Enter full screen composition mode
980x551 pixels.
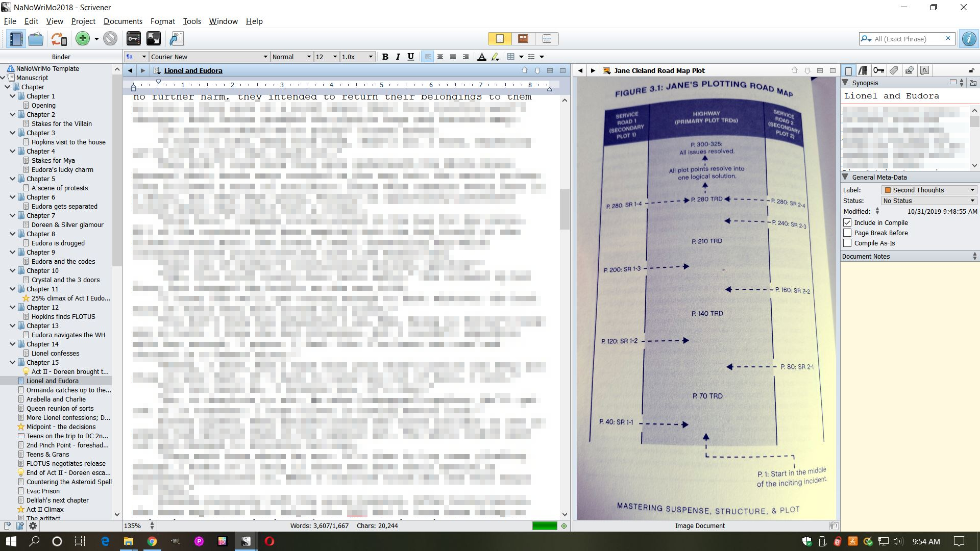154,39
